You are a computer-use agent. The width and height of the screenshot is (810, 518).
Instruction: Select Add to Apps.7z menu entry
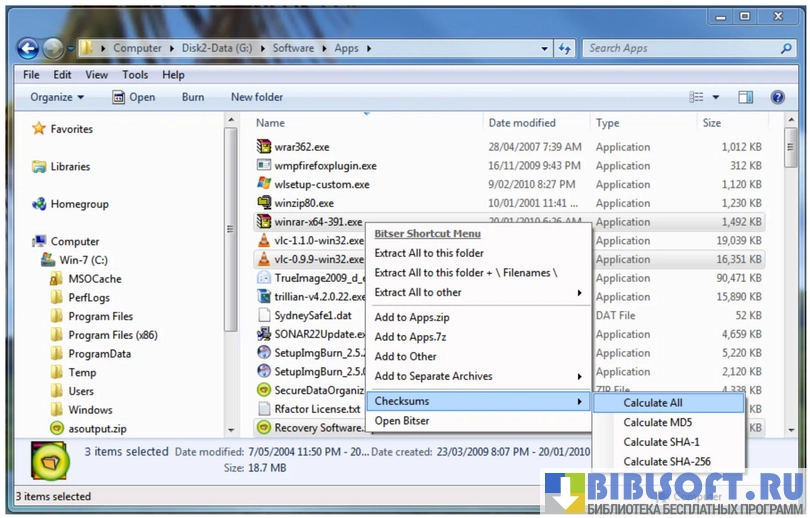(x=410, y=337)
